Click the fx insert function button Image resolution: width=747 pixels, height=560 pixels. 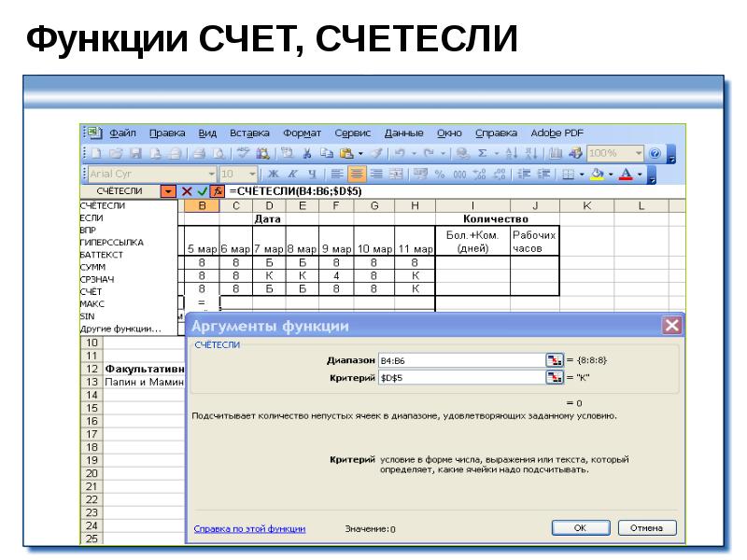(x=217, y=191)
